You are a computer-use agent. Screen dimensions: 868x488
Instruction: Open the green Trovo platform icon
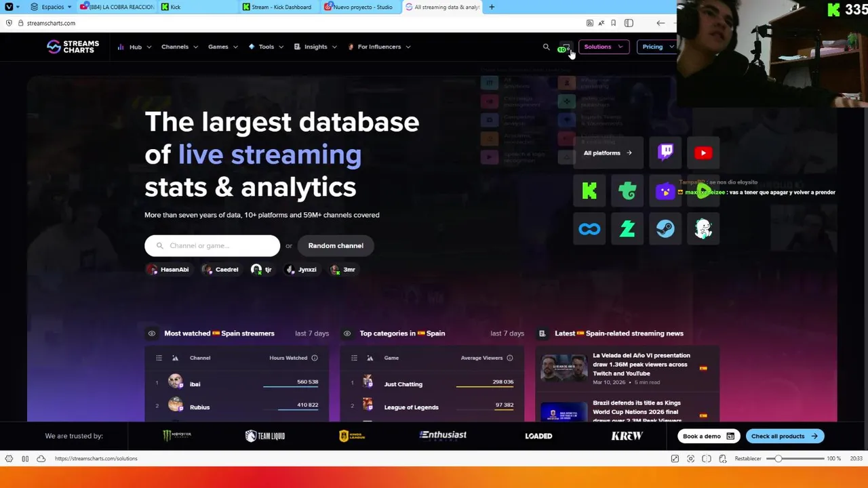(627, 191)
